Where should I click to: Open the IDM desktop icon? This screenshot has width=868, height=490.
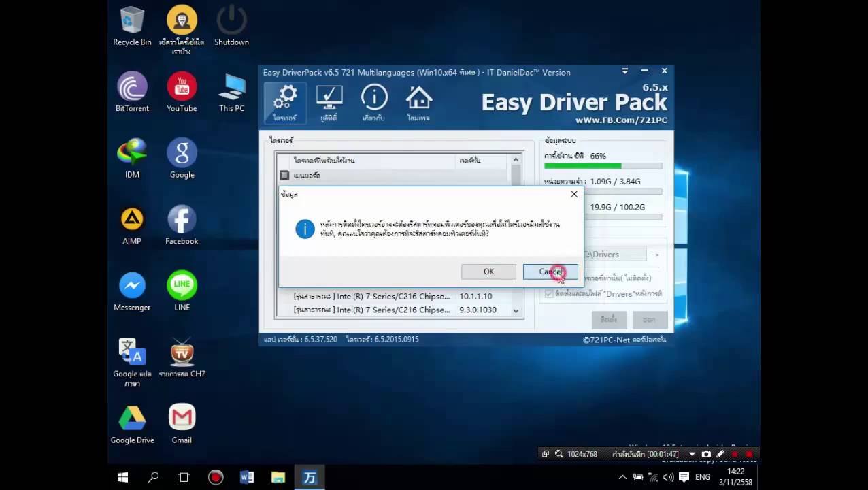132,159
